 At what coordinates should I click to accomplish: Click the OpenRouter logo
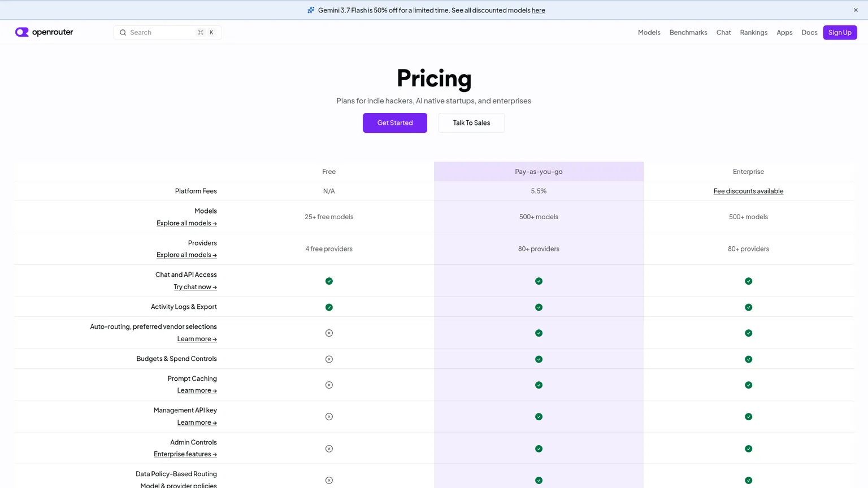(x=44, y=32)
